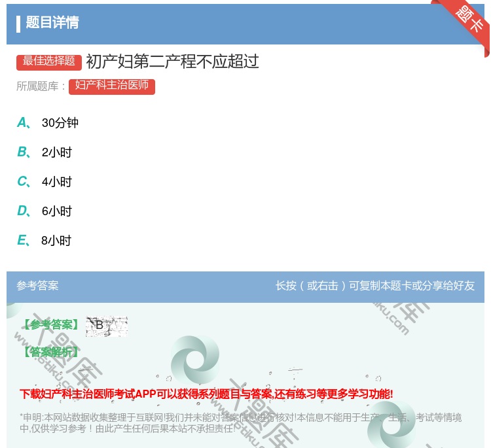
Task: Click the 题卡 corner ribbon
Action: click(x=467, y=22)
